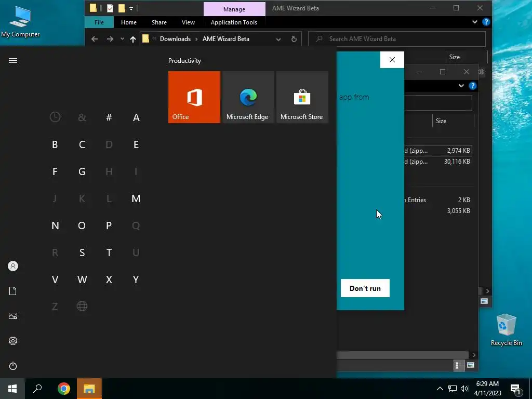Switch to File Explorer on taskbar
The image size is (532, 399).
point(89,389)
